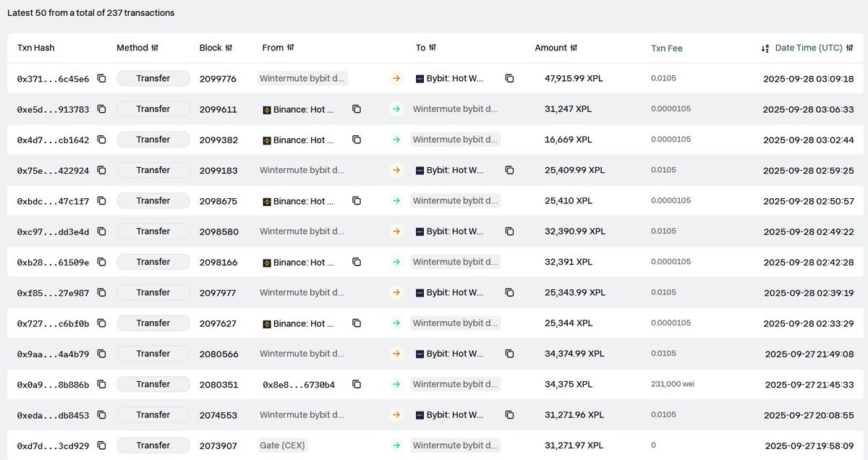The image size is (868, 460).
Task: Open the Amount column filter
Action: 574,48
